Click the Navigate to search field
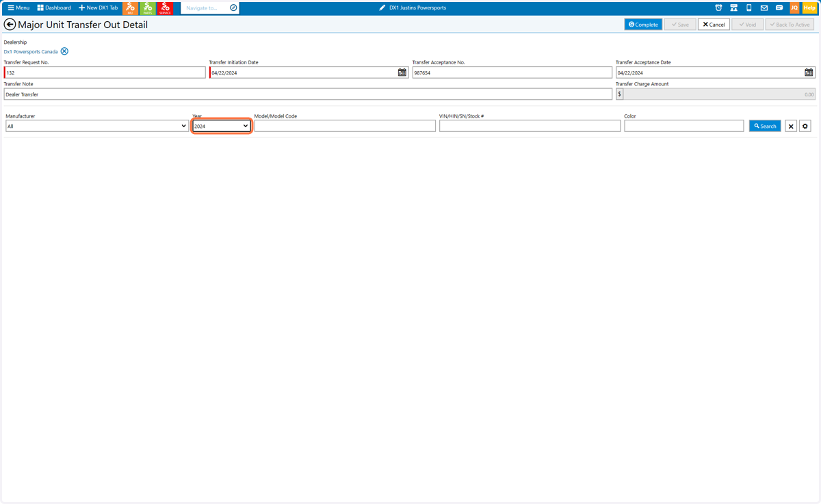821x504 pixels. pyautogui.click(x=205, y=8)
